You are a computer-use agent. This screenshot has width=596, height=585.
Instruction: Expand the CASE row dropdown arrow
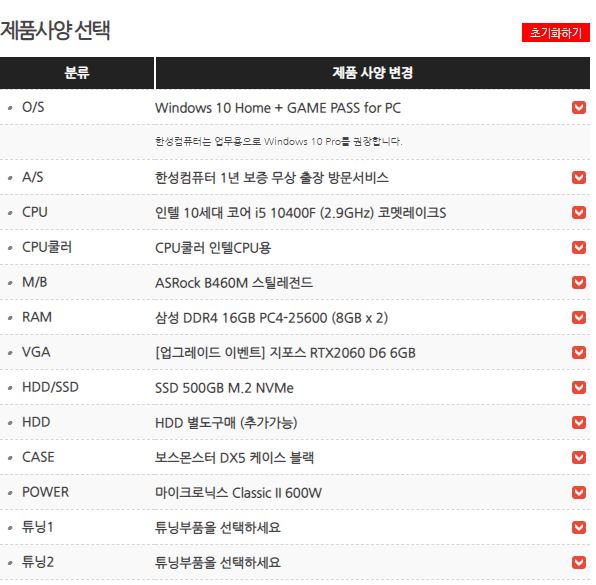pyautogui.click(x=579, y=457)
